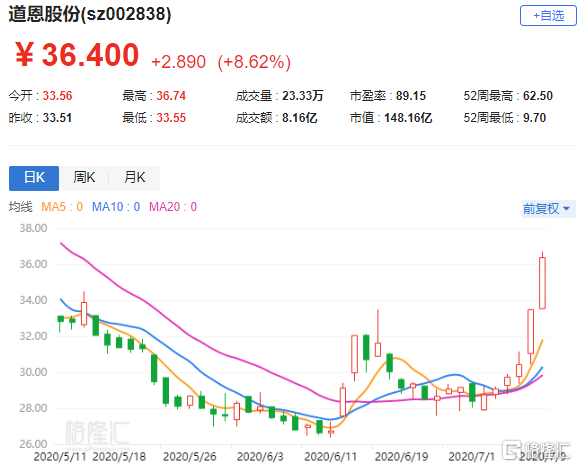Select the 日K daily chart tab
577x467 pixels.
[x=34, y=178]
